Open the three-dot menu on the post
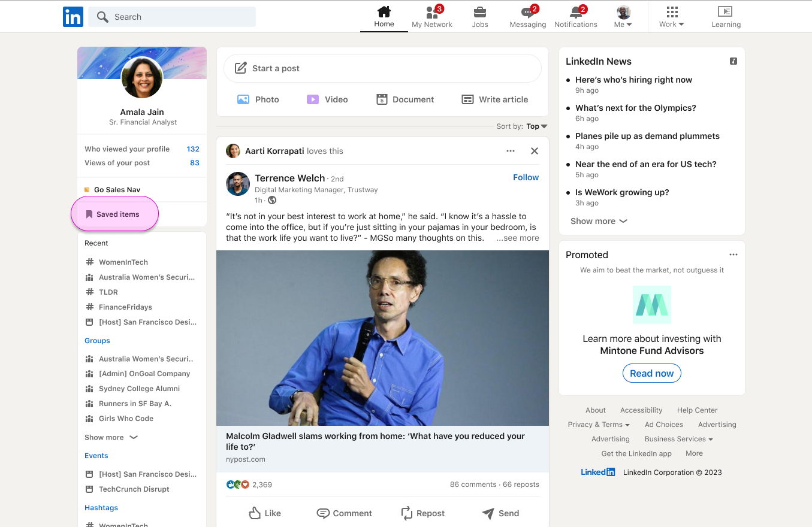The width and height of the screenshot is (812, 527). pyautogui.click(x=511, y=151)
